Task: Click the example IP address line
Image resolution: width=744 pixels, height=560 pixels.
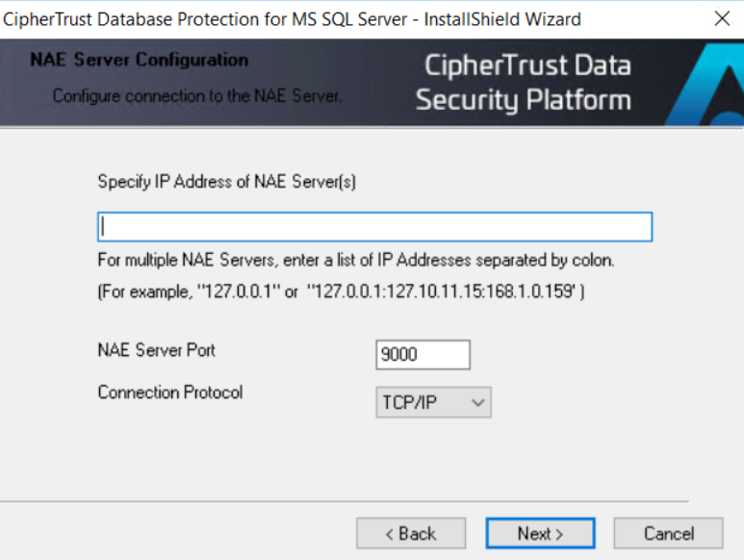Action: pos(341,291)
